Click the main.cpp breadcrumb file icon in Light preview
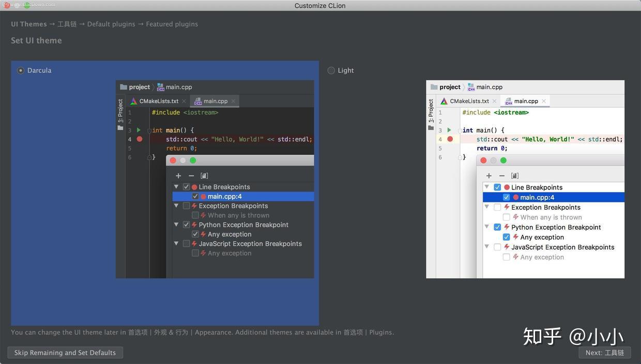Screen dimensions: 641x364 click(471, 87)
